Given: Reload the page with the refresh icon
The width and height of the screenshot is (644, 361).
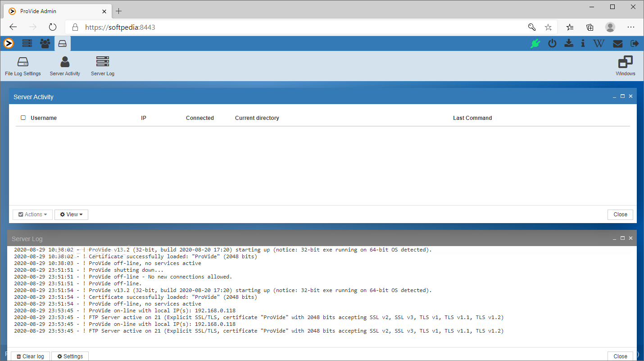Looking at the screenshot, I should tap(53, 27).
